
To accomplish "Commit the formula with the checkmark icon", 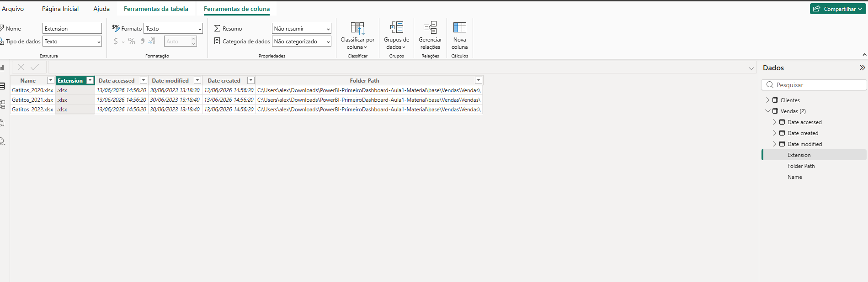I will tap(35, 67).
